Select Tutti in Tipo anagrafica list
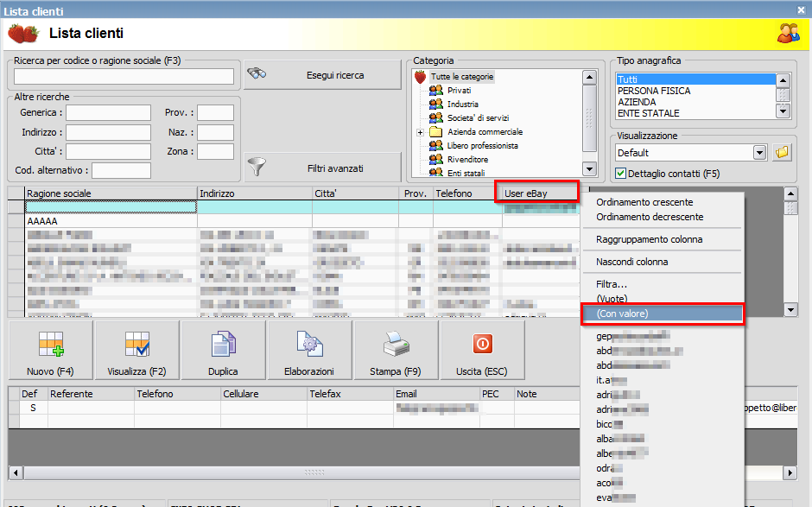 click(695, 79)
